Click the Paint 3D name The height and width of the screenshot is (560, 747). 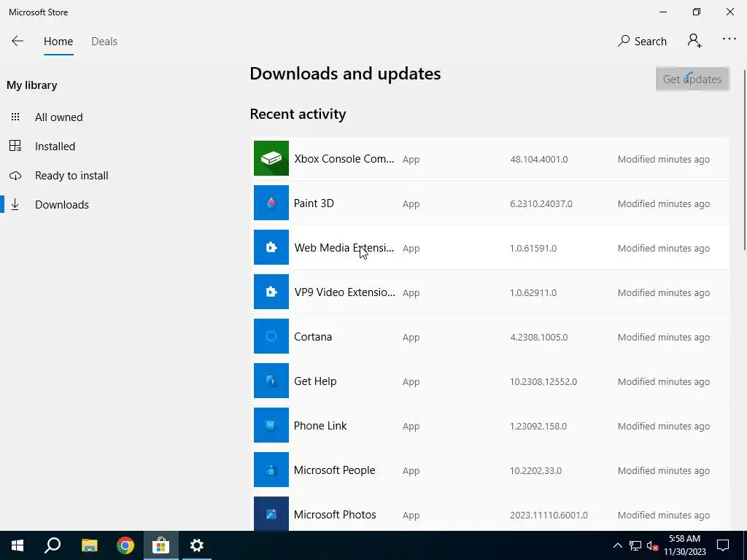pyautogui.click(x=314, y=203)
